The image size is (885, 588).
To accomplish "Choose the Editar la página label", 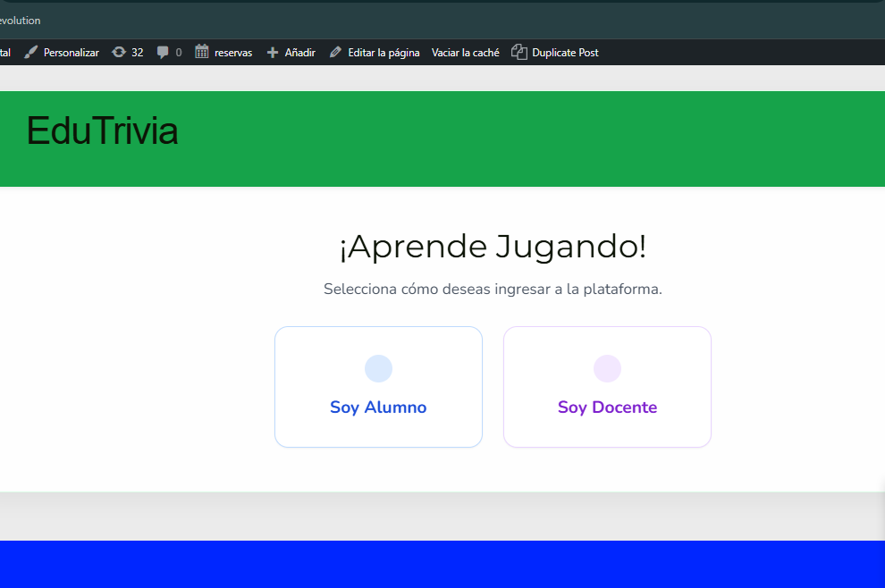I will 383,53.
